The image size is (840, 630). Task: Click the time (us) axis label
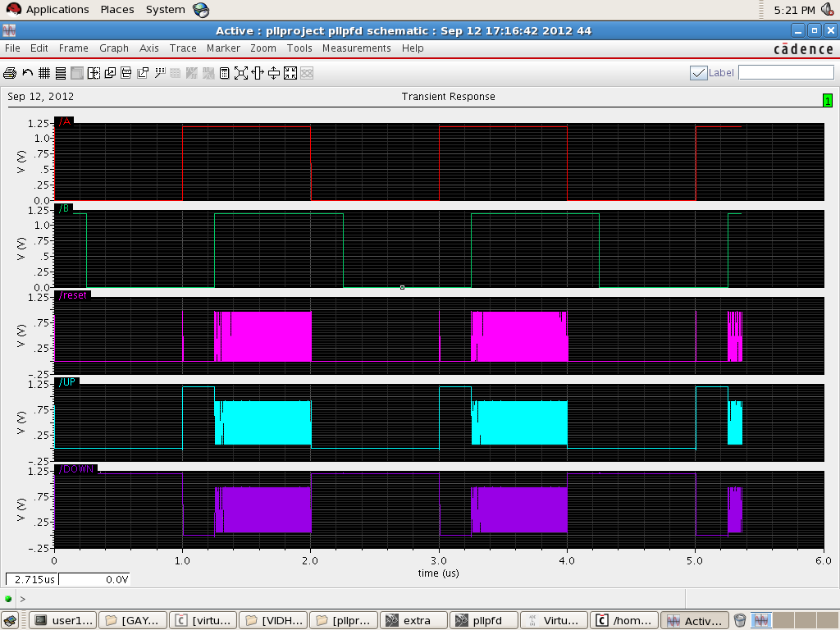[438, 573]
